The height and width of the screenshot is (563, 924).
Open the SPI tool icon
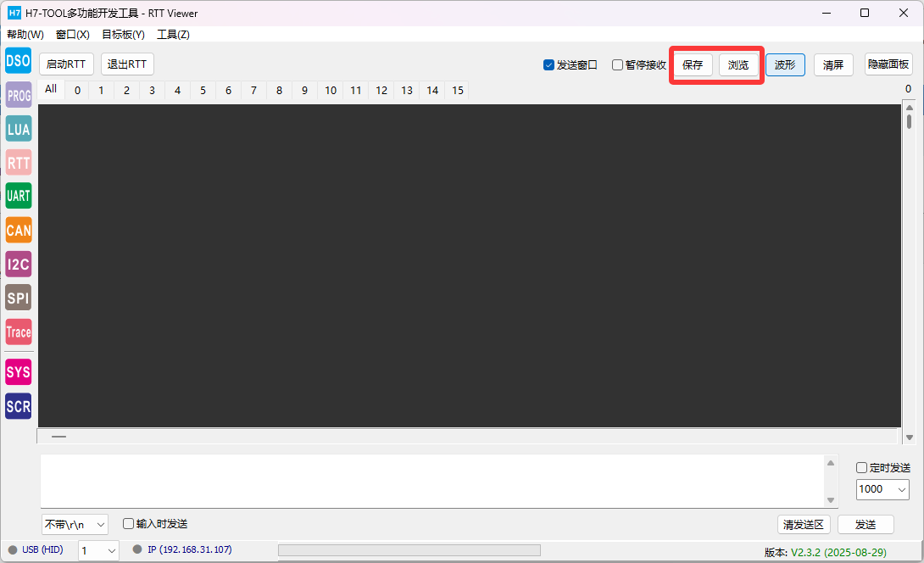tap(18, 298)
